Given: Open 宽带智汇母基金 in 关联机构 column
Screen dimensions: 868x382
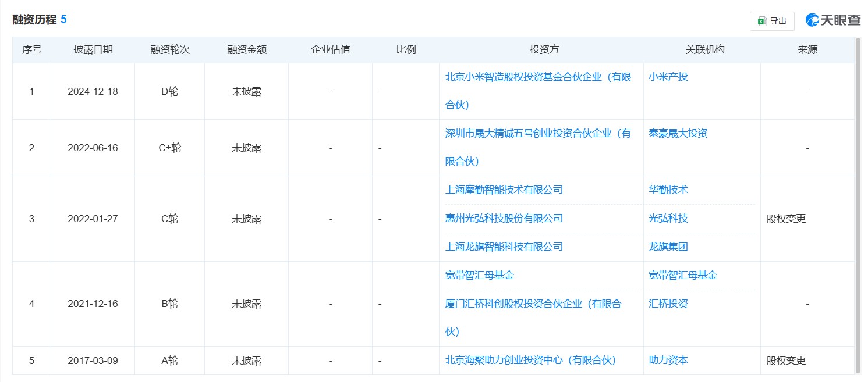Looking at the screenshot, I should (x=683, y=275).
